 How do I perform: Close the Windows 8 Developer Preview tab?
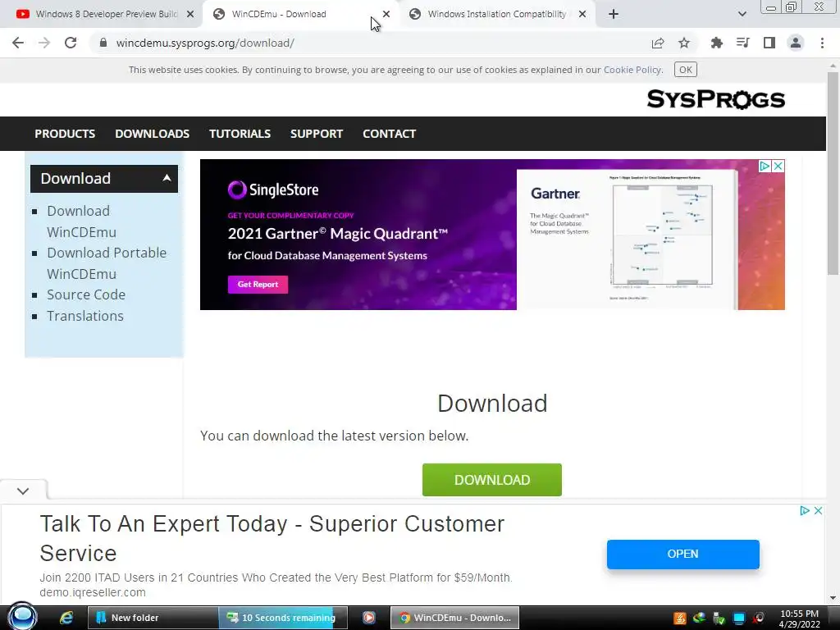pyautogui.click(x=190, y=15)
